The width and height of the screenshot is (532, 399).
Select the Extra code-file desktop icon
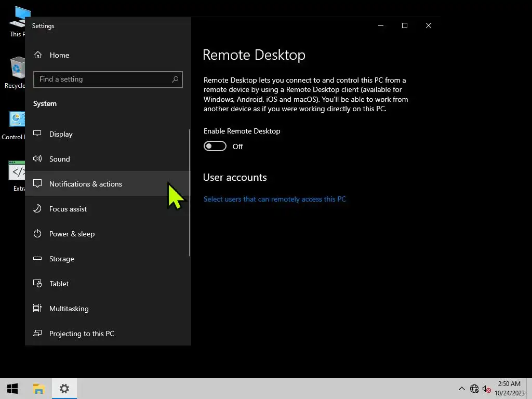point(18,177)
